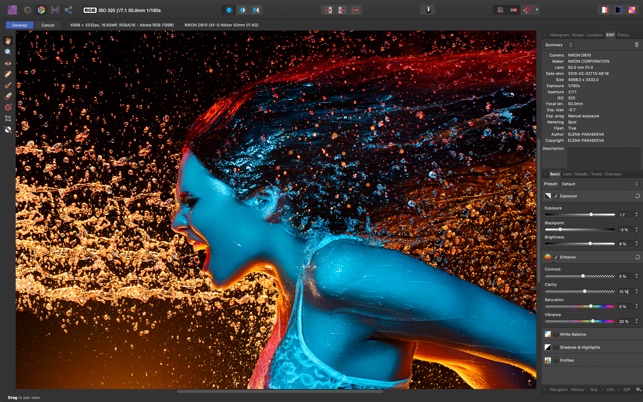643x402 pixels.
Task: Show clipped highlights icon
Action: click(x=605, y=10)
